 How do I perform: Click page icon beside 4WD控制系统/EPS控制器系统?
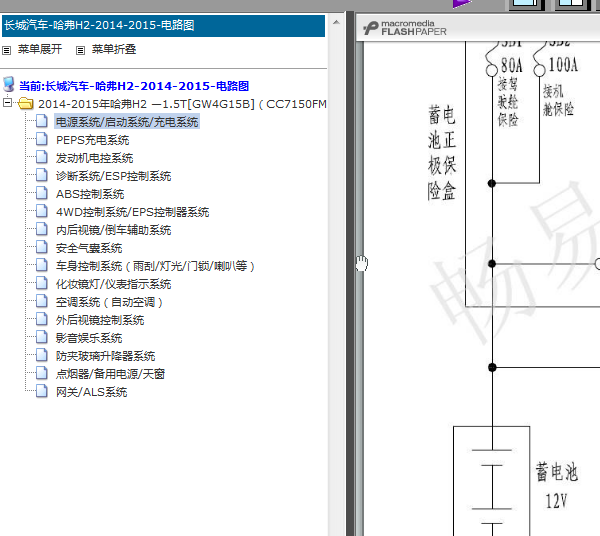pyautogui.click(x=41, y=211)
